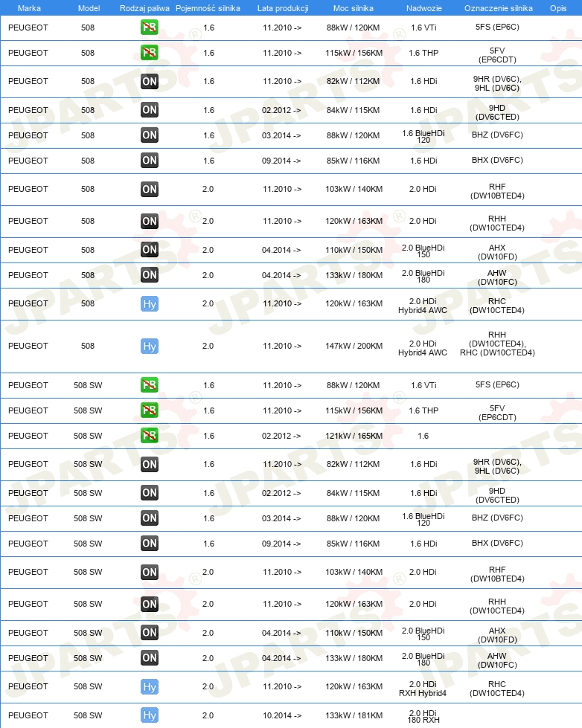Screen dimensions: 582x728
Task: Select 84kW / 115KM in the 508 SW row
Action: click(x=353, y=493)
